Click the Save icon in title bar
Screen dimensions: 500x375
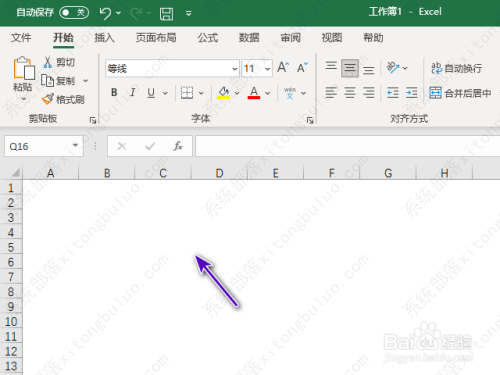click(166, 14)
